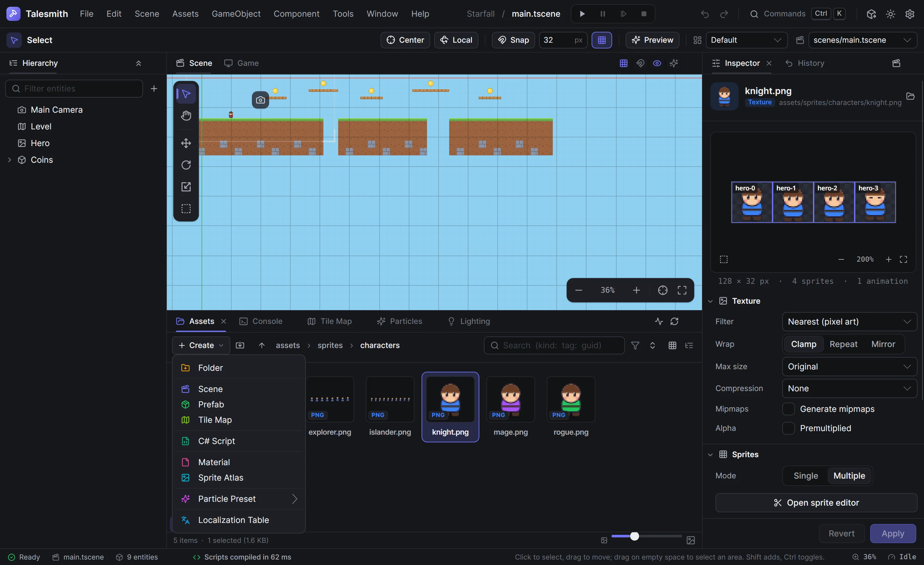Choose Sprite Atlas from Create menu

[239, 478]
